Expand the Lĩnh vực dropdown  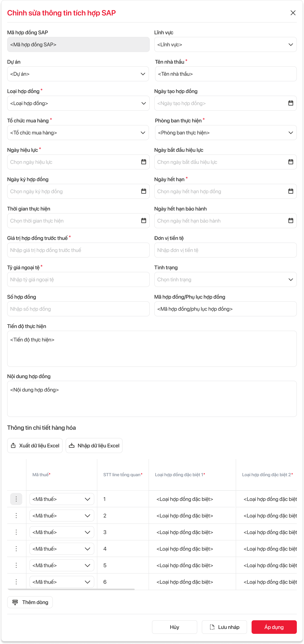point(290,44)
